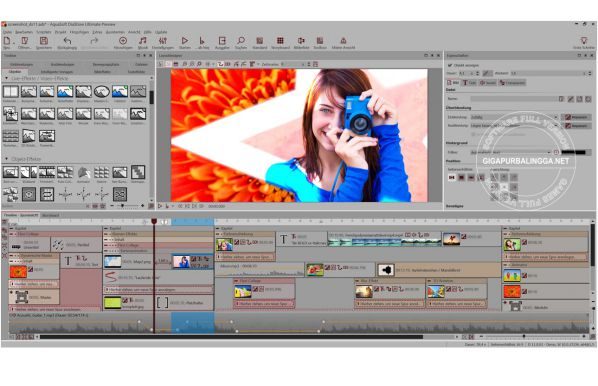The height and width of the screenshot is (386, 598).
Task: Switch to Toolbox layout icon
Action: [320, 41]
